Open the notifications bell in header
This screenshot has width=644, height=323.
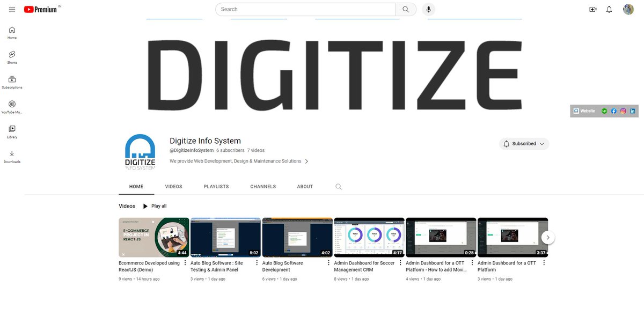(609, 9)
